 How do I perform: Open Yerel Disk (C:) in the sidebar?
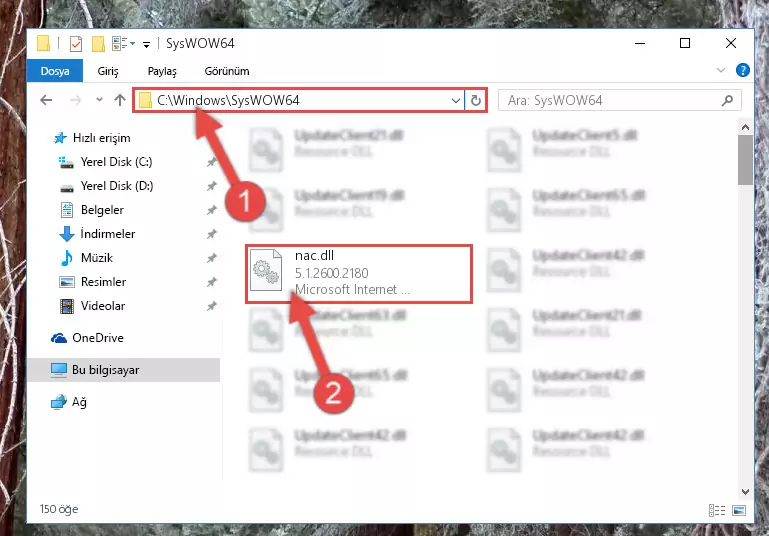(x=116, y=162)
